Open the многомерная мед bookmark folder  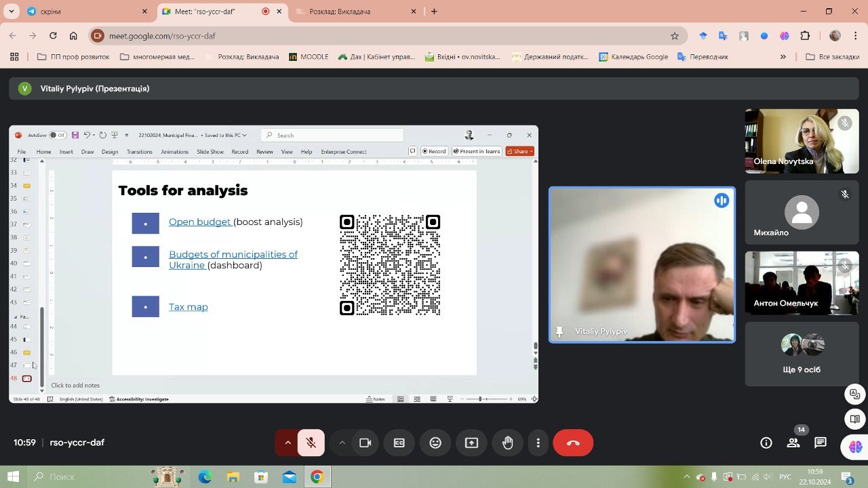click(157, 57)
